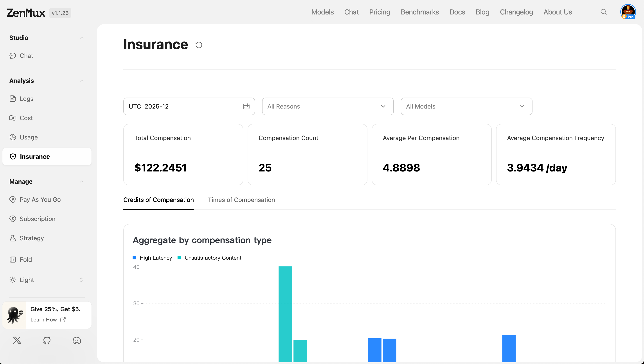Open the calendar date picker
Screen dimensions: 644x364
(x=246, y=106)
